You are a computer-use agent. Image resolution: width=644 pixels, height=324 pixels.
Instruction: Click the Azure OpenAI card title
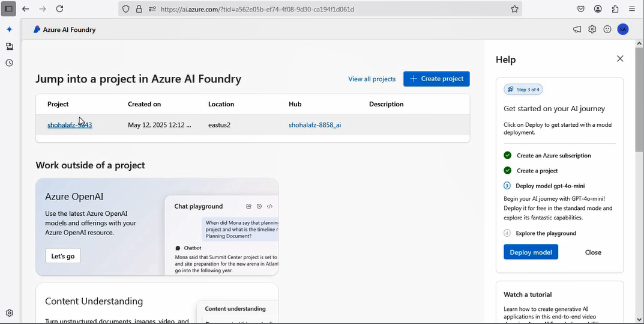coord(74,197)
